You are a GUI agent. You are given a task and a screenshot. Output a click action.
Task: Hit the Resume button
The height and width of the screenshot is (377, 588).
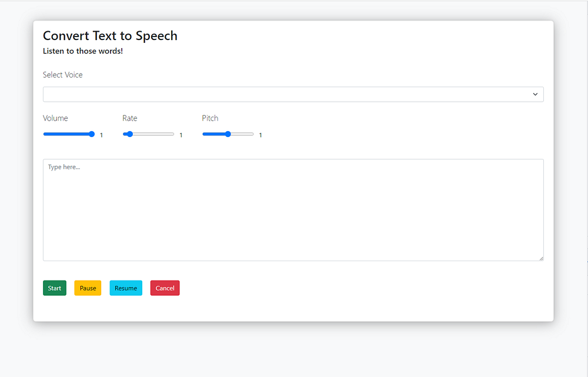(126, 288)
